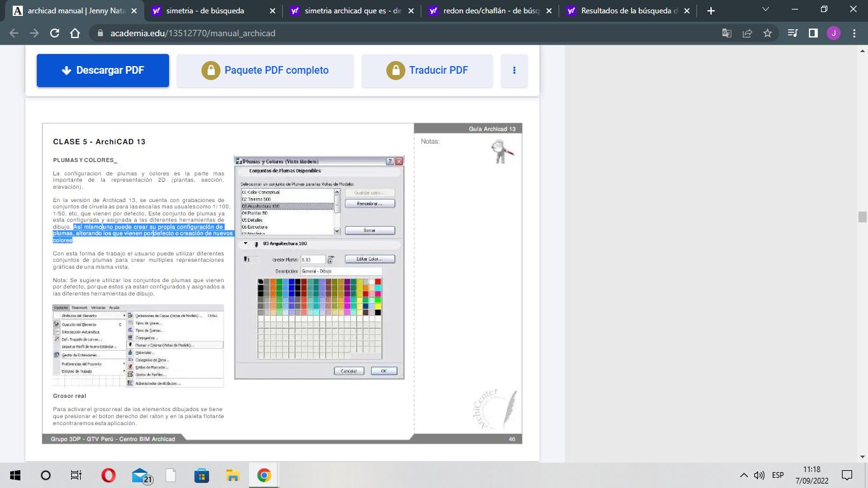Bookmark this tab with the star icon
The image size is (868, 488).
[768, 33]
